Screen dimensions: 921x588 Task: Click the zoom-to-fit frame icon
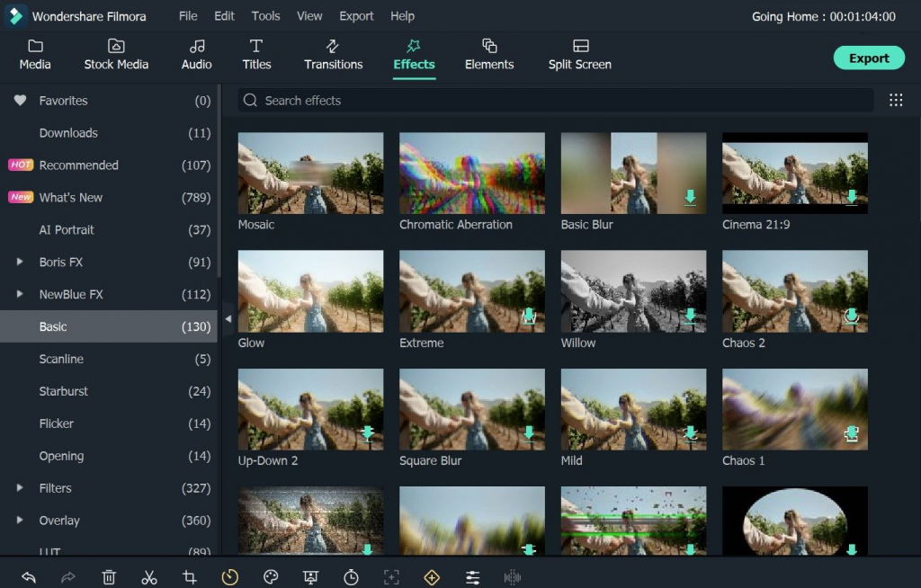391,577
